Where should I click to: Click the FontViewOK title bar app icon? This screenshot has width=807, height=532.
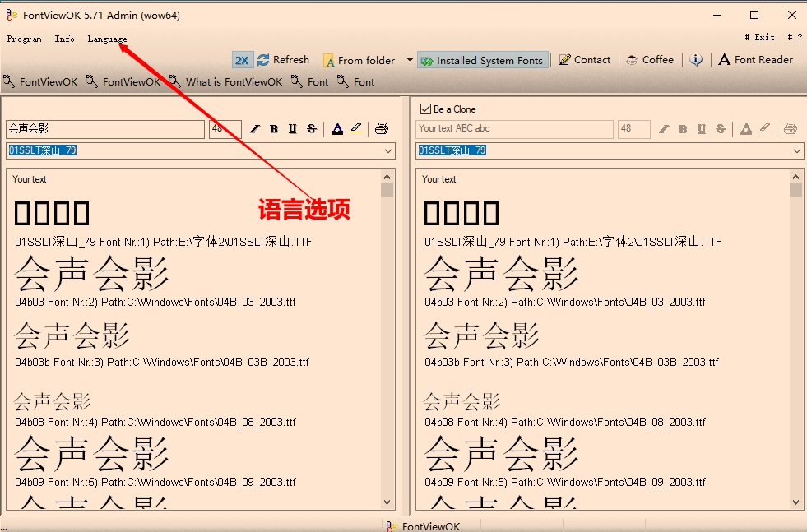[x=12, y=15]
